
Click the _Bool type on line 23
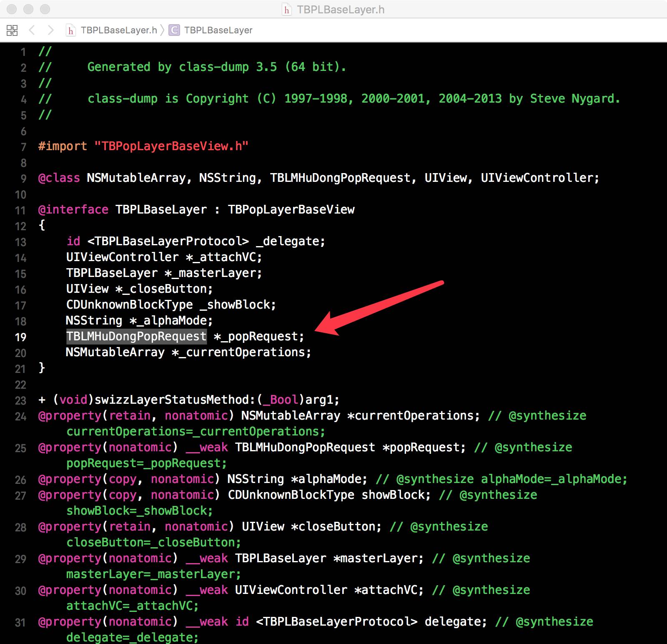tap(281, 400)
